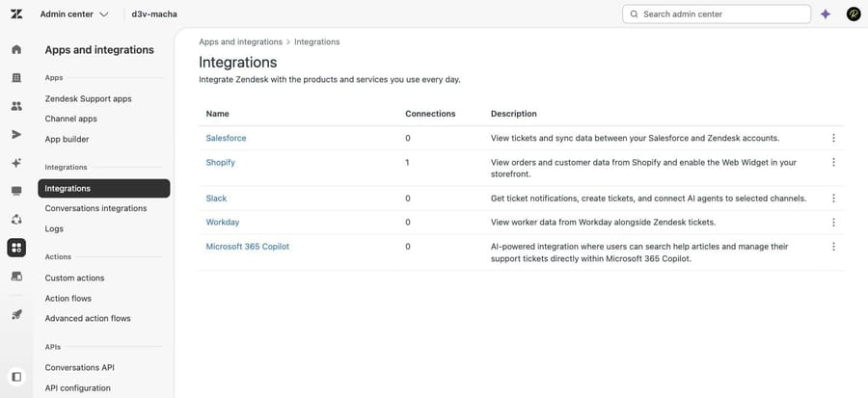Expand the Admin center dropdown
This screenshot has height=398, width=868.
click(x=74, y=14)
